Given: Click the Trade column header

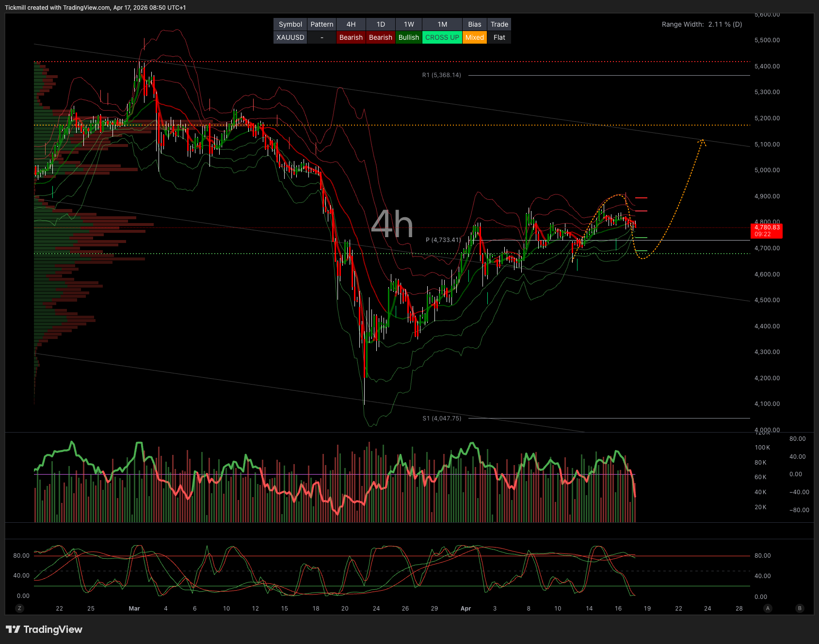Looking at the screenshot, I should point(499,24).
